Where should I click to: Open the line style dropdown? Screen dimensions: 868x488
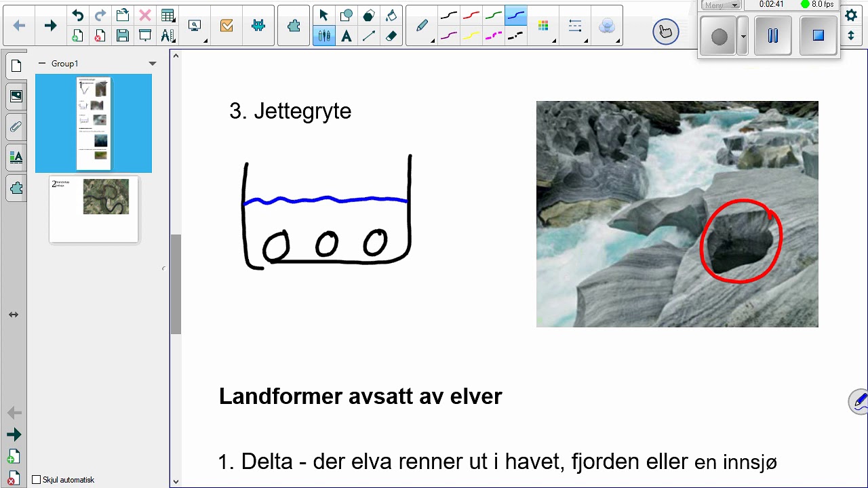576,26
